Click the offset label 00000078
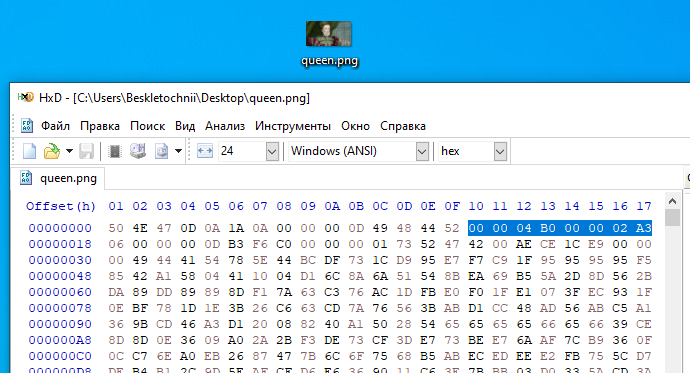This screenshot has width=690, height=373. click(x=60, y=308)
